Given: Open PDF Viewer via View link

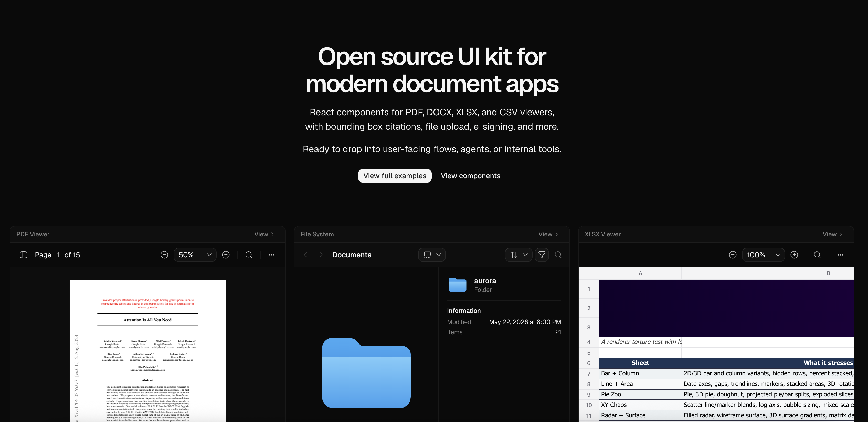Looking at the screenshot, I should pos(264,234).
